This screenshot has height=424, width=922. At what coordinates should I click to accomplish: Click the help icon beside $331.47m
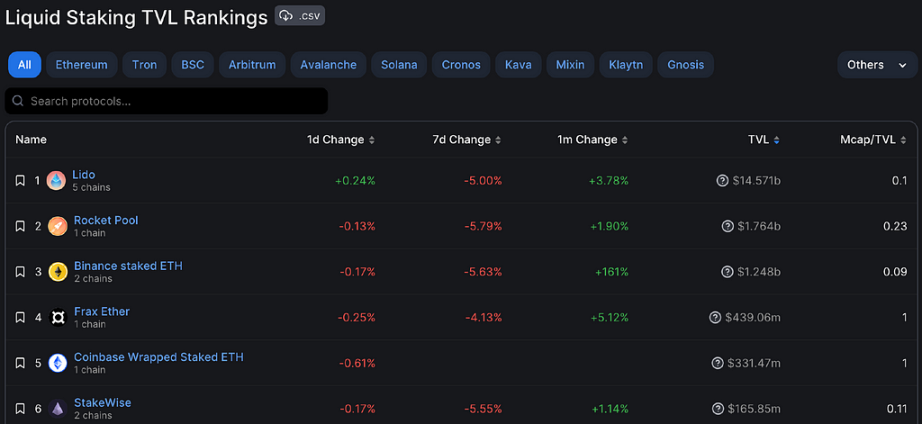click(717, 363)
